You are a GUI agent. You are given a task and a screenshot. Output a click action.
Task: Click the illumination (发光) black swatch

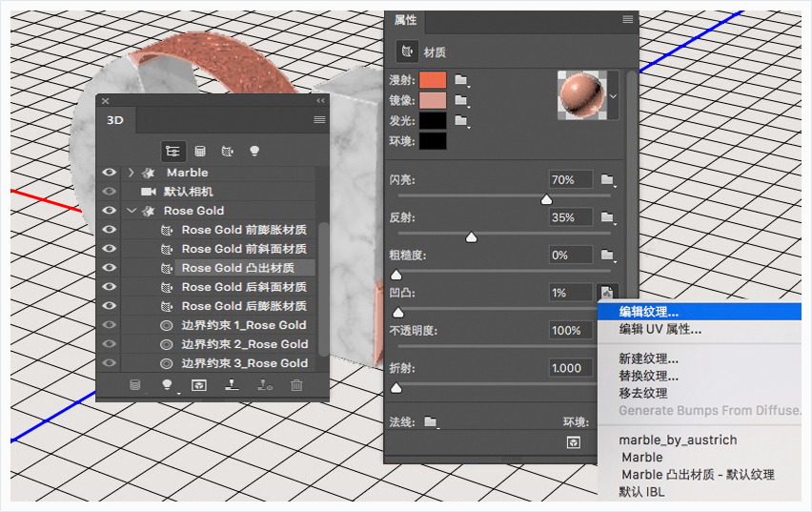(x=433, y=121)
